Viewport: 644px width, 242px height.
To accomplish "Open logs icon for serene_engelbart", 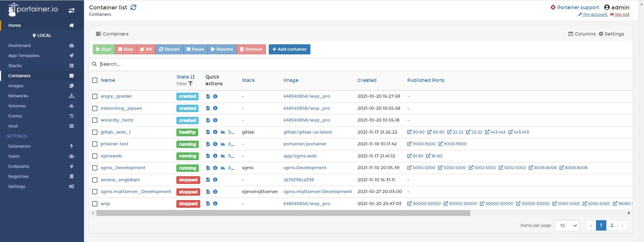I will coord(208,180).
